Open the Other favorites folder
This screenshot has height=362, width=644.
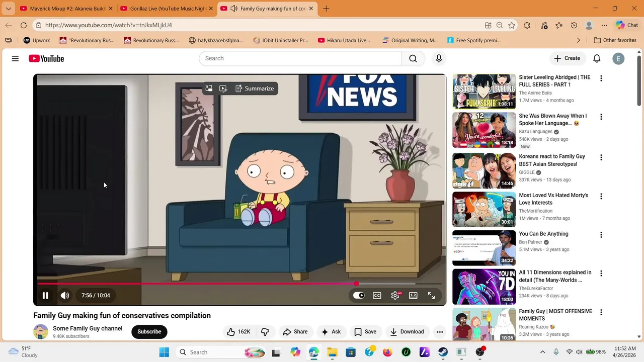point(615,40)
